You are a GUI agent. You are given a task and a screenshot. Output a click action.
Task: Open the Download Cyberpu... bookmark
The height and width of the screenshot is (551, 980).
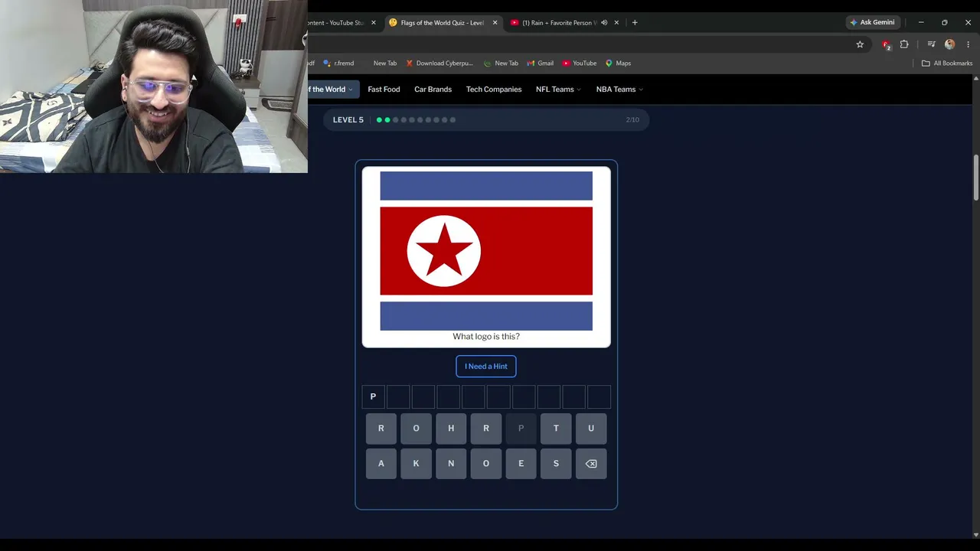pos(439,64)
